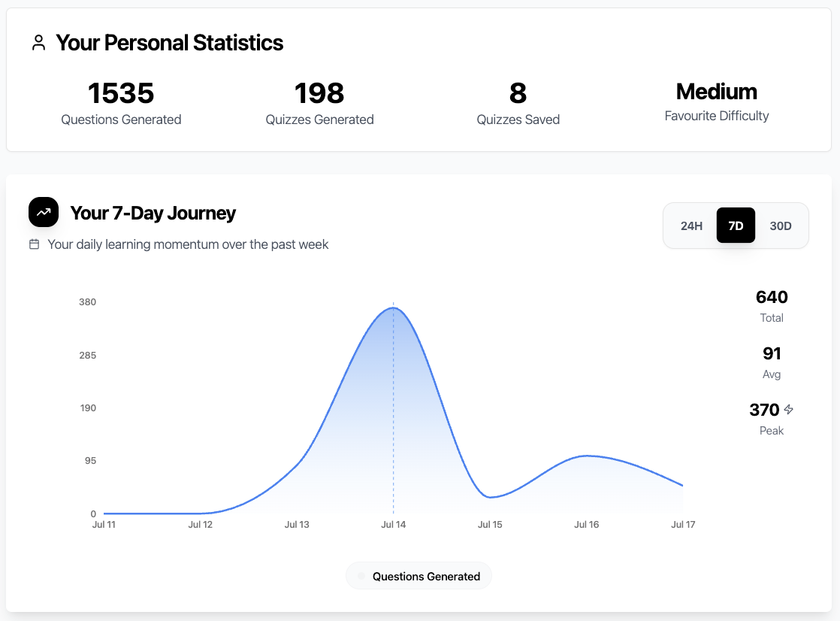
Task: Click the trending-up icon next to Your 7-Day Journey
Action: (x=44, y=212)
